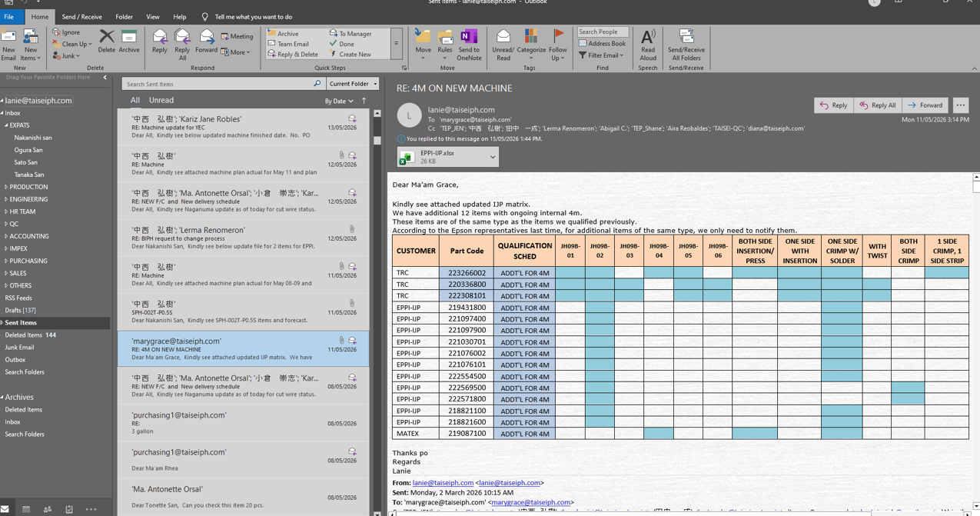Open the Send / Receive ribbon tab
Screen dimensions: 980x516
coord(81,16)
